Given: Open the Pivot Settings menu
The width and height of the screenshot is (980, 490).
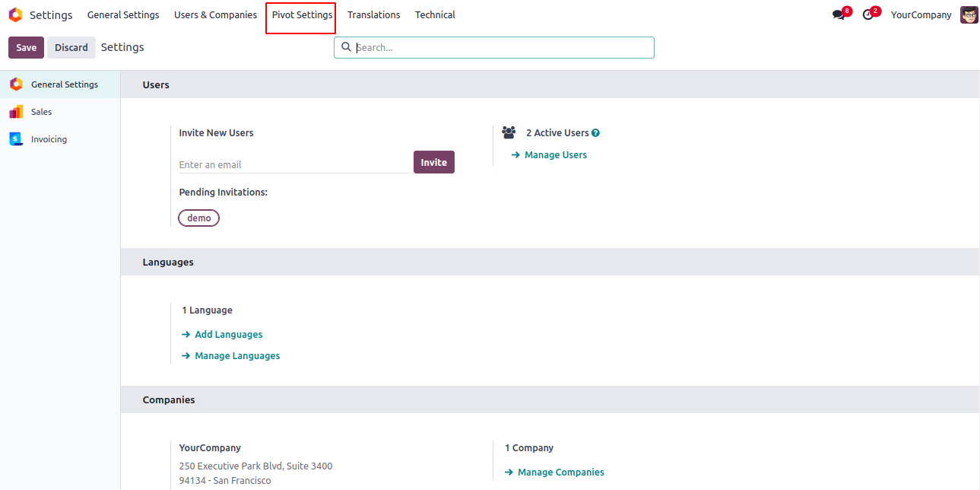Looking at the screenshot, I should [x=302, y=15].
